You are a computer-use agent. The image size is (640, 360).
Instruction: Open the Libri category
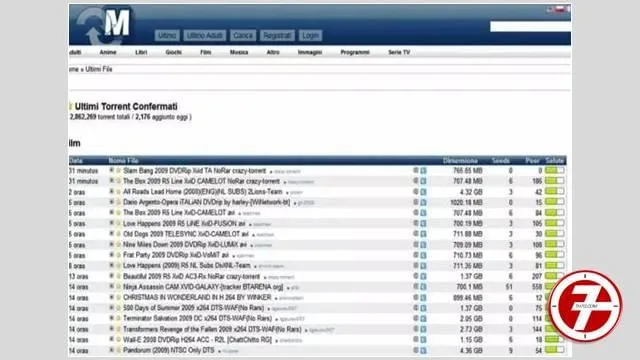(141, 52)
